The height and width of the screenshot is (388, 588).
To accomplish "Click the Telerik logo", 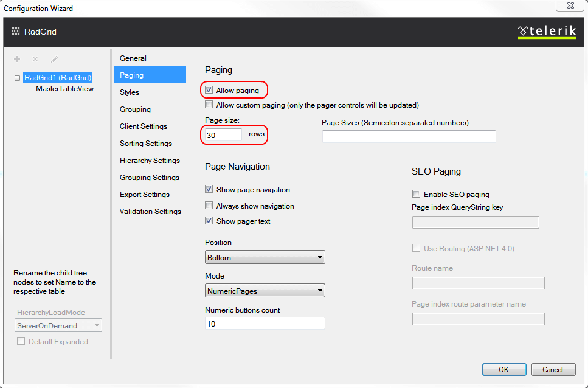I will click(x=547, y=32).
